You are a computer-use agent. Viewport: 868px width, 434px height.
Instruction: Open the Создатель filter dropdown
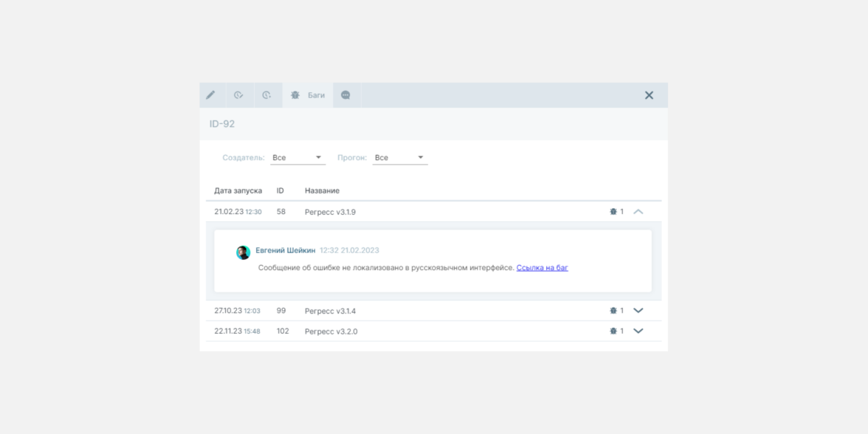(x=297, y=158)
